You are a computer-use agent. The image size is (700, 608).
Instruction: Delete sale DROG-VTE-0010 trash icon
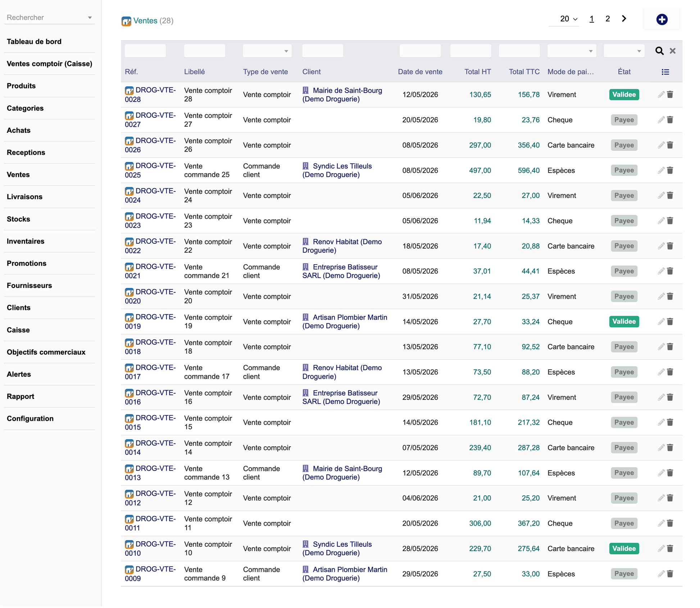(x=670, y=549)
